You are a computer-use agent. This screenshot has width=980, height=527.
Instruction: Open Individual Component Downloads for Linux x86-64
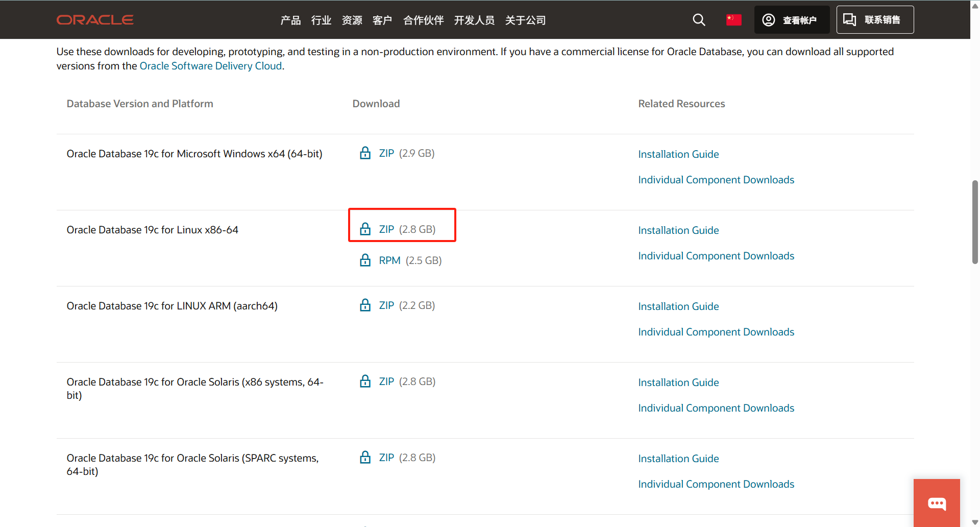point(716,256)
